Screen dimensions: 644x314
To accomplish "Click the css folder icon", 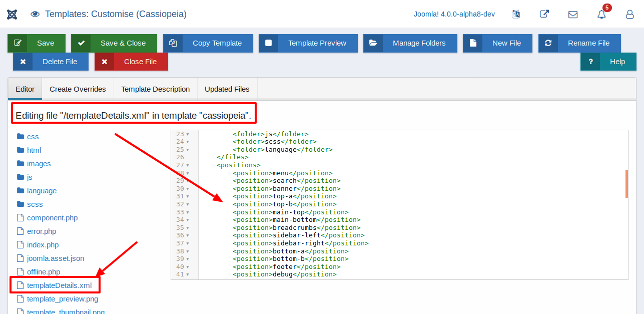I will click(x=21, y=136).
